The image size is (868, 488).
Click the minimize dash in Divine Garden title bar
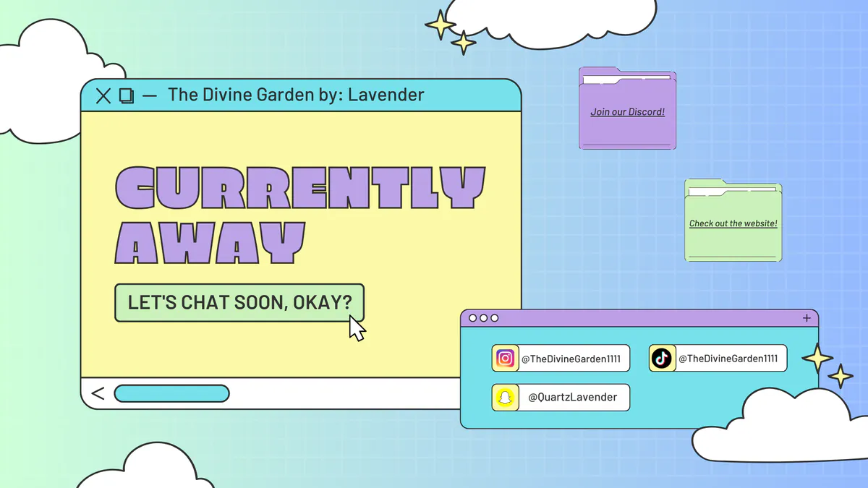[x=150, y=95]
